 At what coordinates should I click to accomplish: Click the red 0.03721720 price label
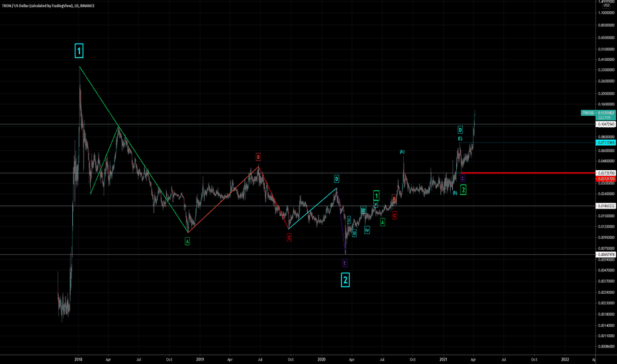[x=606, y=179]
